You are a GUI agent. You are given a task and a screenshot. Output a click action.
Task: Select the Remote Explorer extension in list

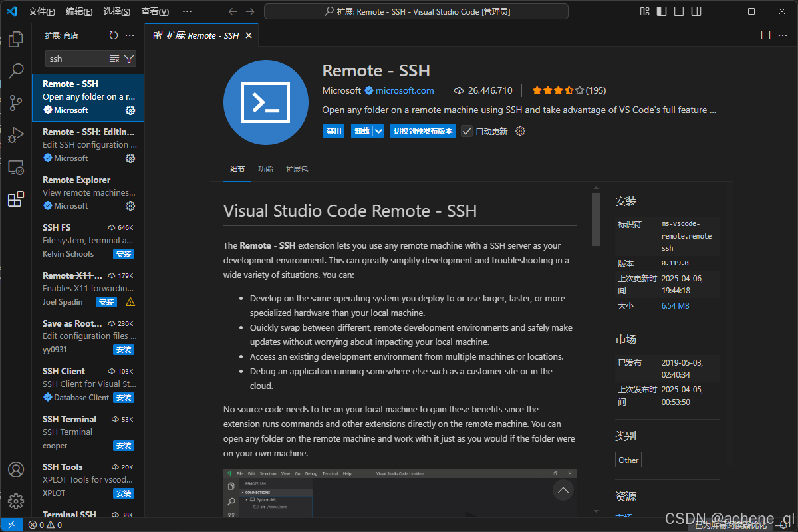(x=88, y=193)
